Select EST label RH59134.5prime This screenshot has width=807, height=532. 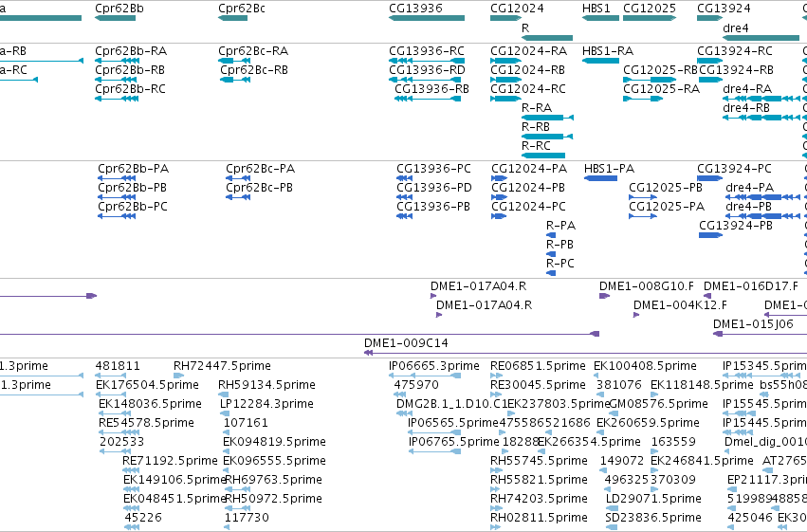[266, 385]
